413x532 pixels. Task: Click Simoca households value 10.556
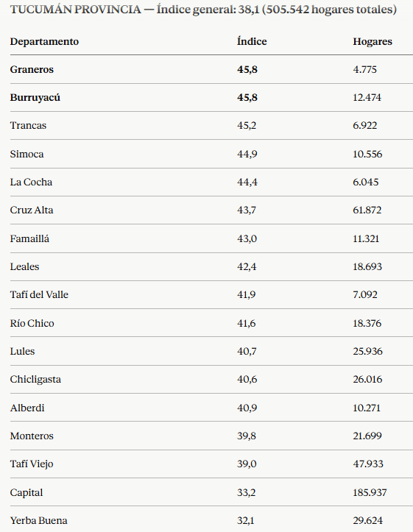367,154
